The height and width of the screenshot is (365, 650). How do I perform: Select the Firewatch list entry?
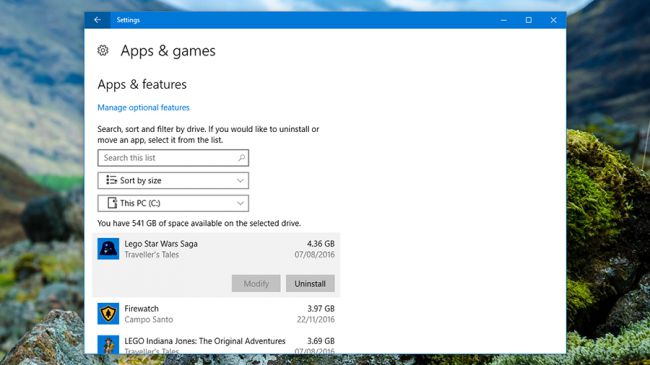click(216, 314)
